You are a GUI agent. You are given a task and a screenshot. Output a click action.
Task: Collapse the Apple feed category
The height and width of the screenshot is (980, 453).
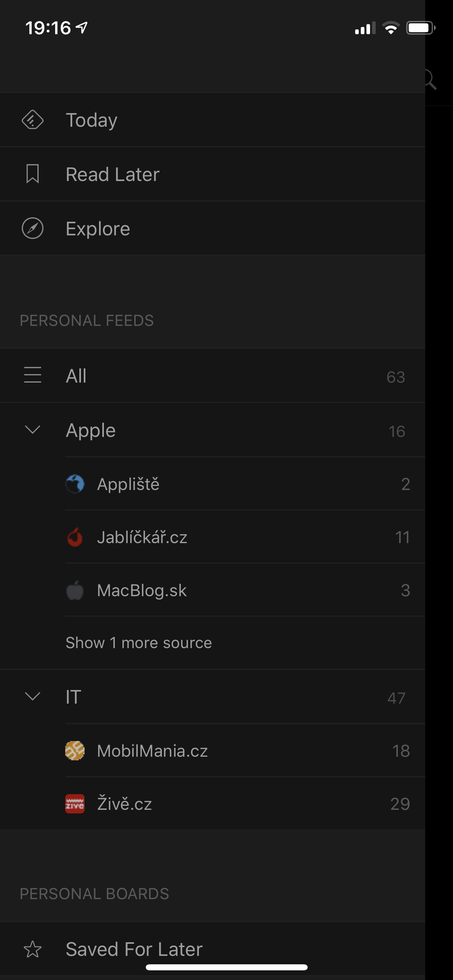coord(32,430)
